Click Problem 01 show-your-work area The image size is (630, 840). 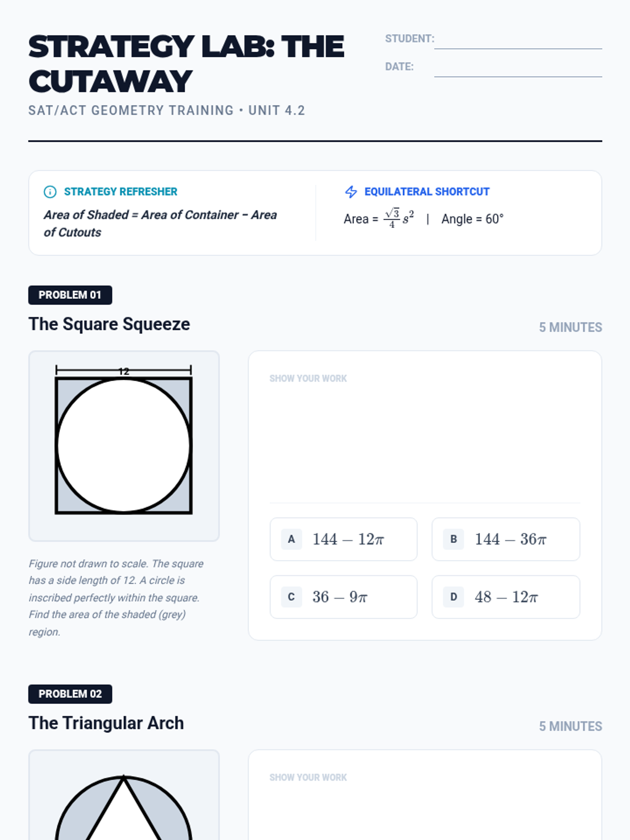424,441
